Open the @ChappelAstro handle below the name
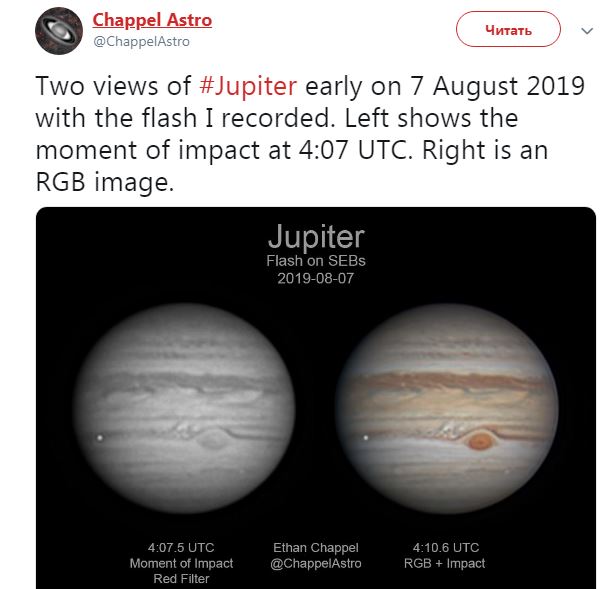 pos(142,41)
